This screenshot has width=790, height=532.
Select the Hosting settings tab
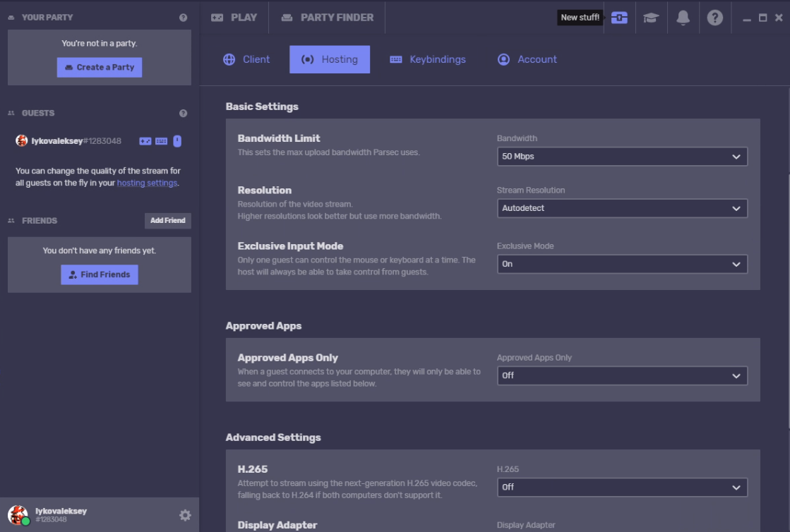click(330, 59)
